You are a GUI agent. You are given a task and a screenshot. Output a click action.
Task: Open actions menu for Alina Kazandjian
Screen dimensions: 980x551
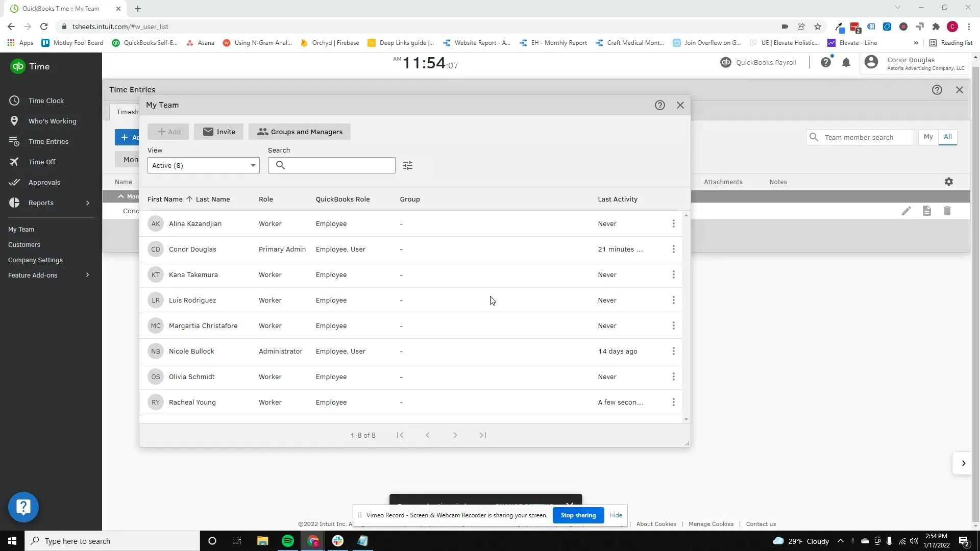pos(674,223)
